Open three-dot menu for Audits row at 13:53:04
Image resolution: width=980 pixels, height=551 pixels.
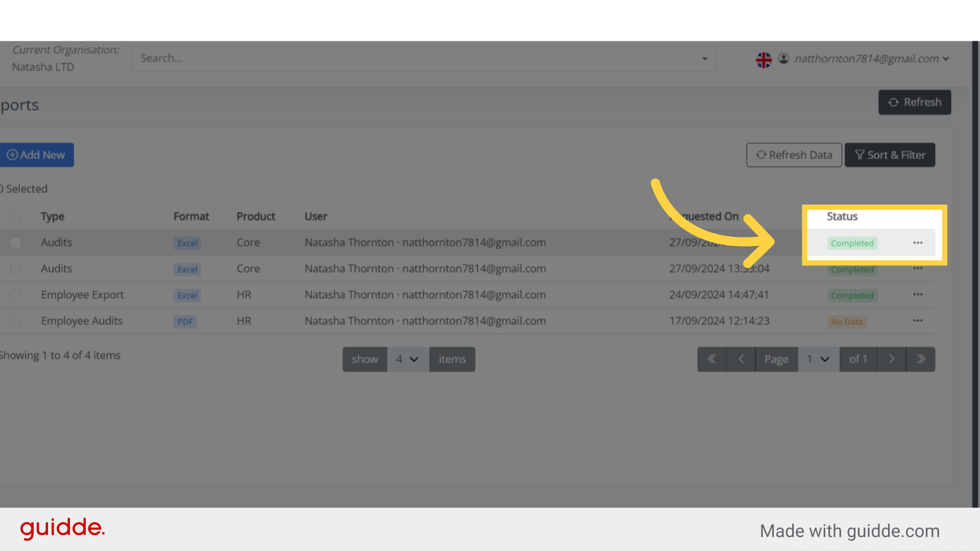click(918, 268)
